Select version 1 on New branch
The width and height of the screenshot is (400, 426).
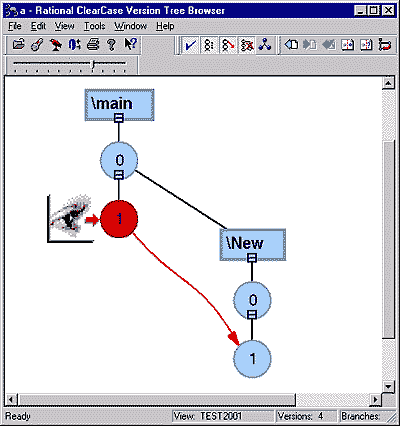(x=252, y=359)
